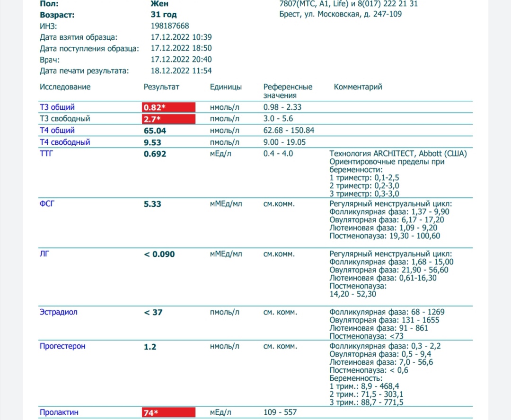Click the TSH result 0.692
The image size is (511, 420).
coord(155,154)
